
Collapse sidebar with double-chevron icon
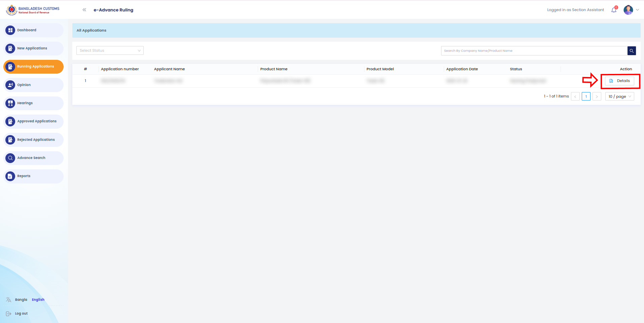point(84,10)
